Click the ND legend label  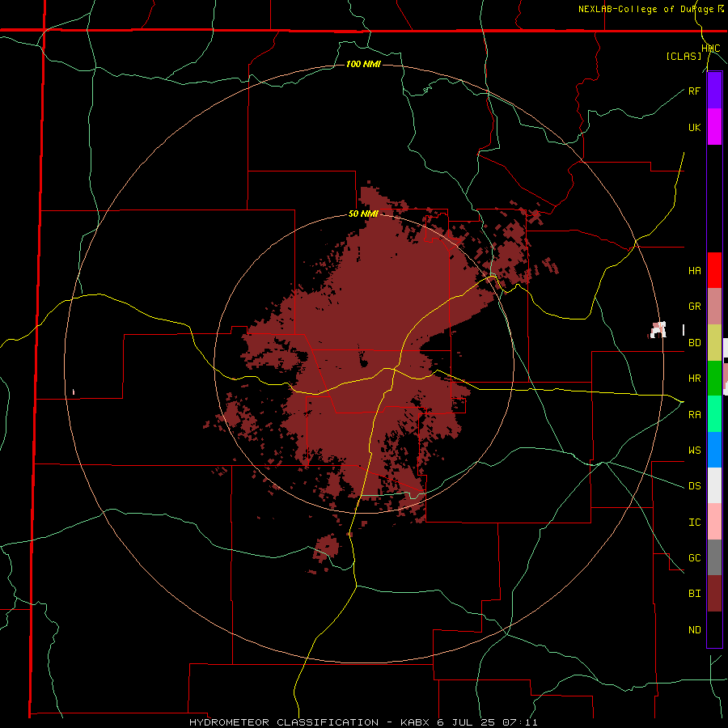point(694,630)
